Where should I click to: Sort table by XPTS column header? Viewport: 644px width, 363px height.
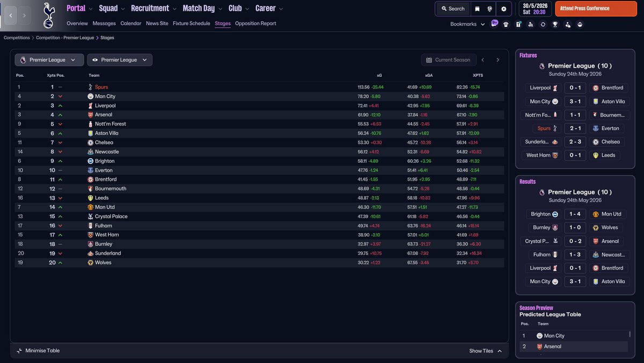[478, 76]
